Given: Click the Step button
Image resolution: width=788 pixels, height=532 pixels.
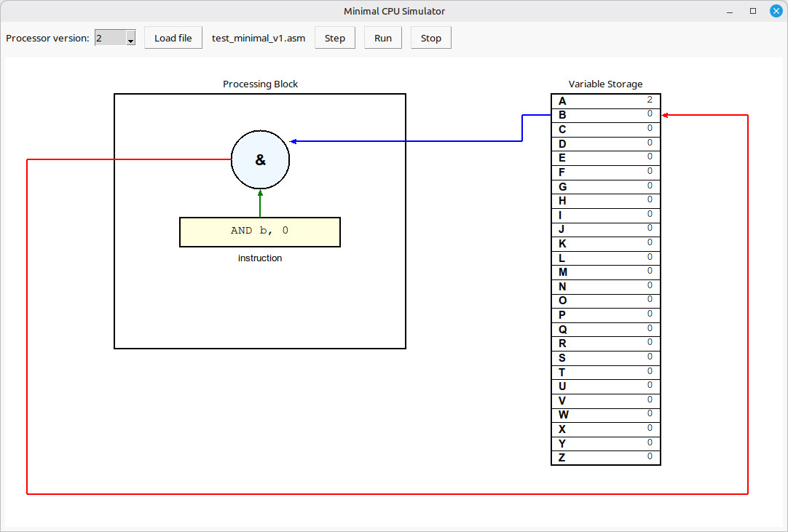Looking at the screenshot, I should coord(335,38).
